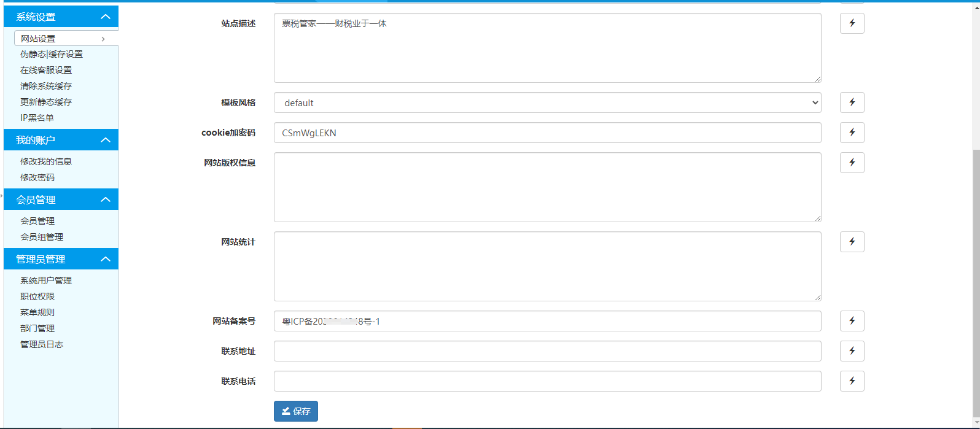The image size is (980, 429).
Task: Focus the 联系地址 input field
Action: pyautogui.click(x=546, y=351)
